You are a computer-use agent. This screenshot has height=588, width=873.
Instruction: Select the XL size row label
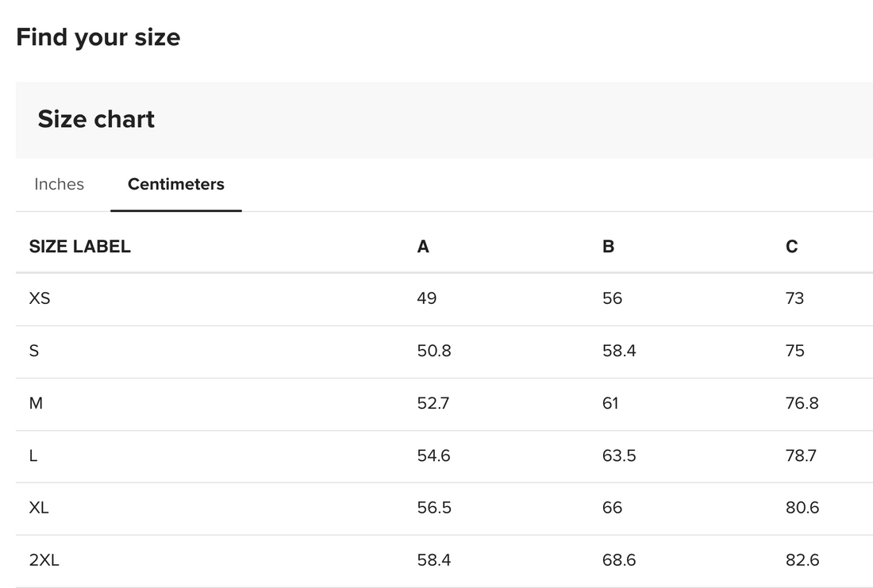coord(39,508)
